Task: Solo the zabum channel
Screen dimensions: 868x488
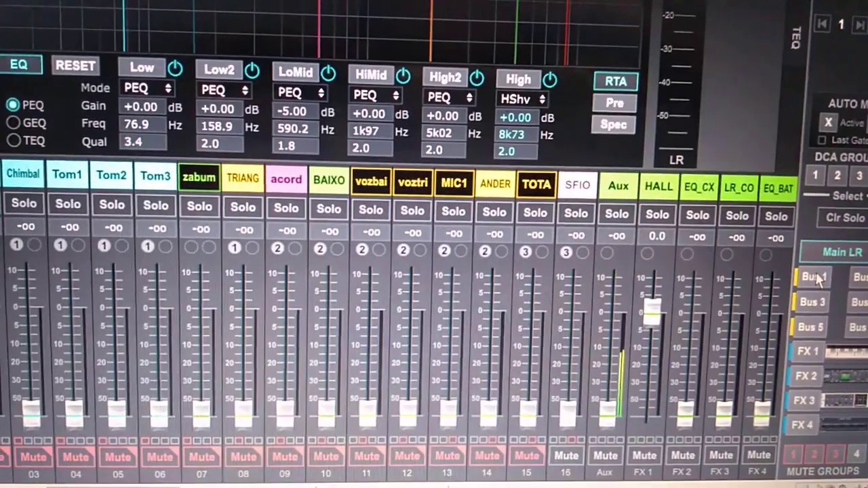Action: click(199, 206)
